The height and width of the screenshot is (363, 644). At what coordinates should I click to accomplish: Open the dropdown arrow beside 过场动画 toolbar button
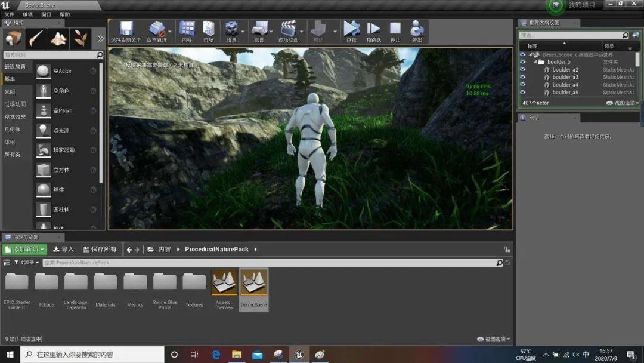302,31
